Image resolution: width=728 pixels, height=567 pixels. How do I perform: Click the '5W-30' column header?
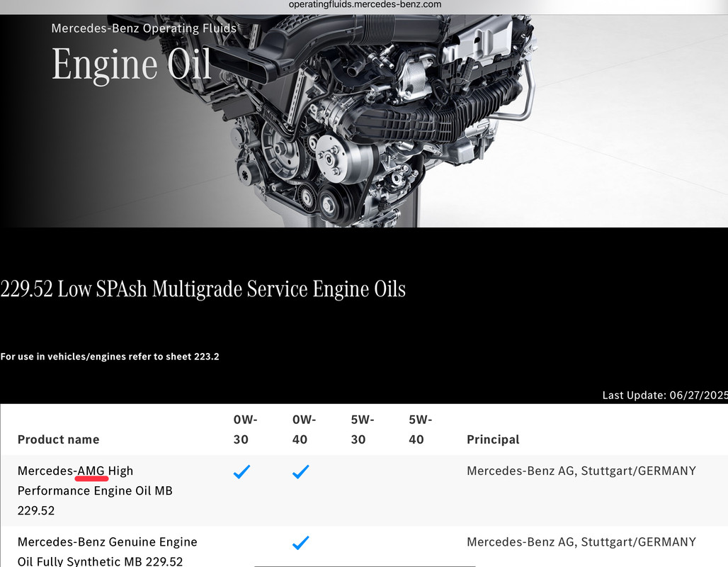coord(362,430)
